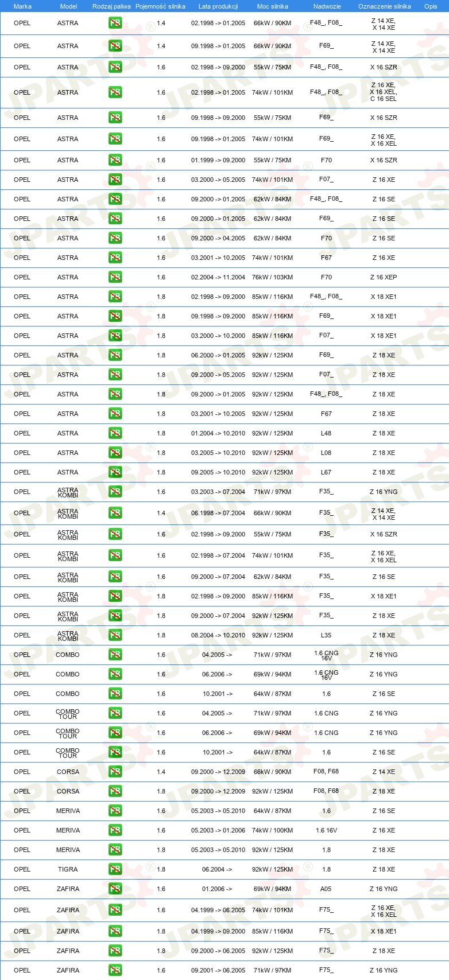Click the L67 body code cell

point(326,472)
